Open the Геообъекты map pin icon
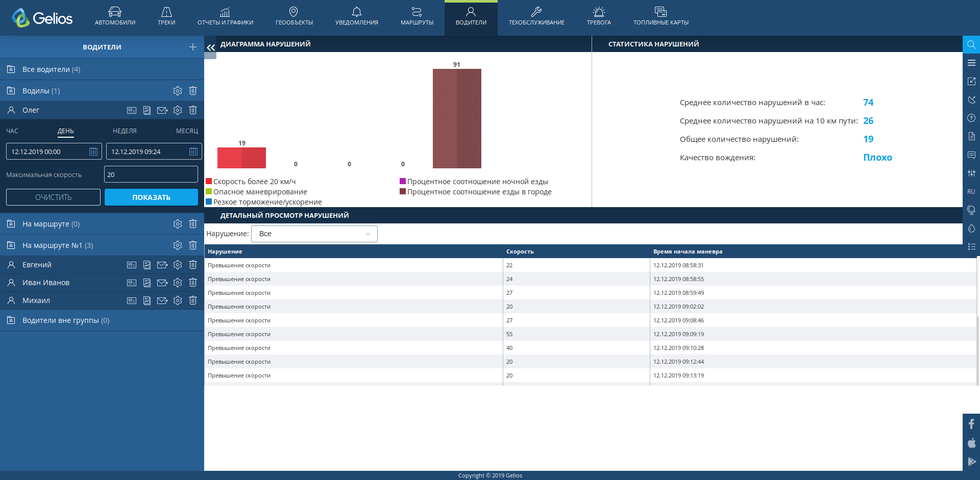 tap(293, 12)
